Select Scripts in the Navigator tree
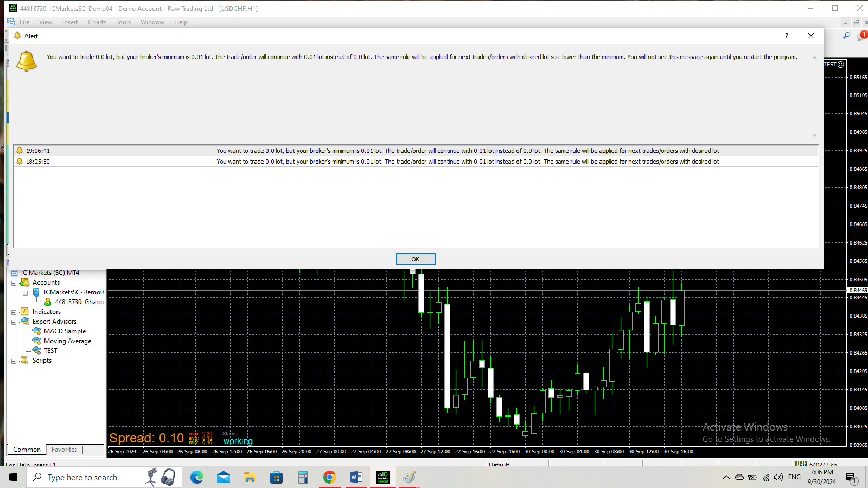Image resolution: width=868 pixels, height=488 pixels. [x=42, y=361]
